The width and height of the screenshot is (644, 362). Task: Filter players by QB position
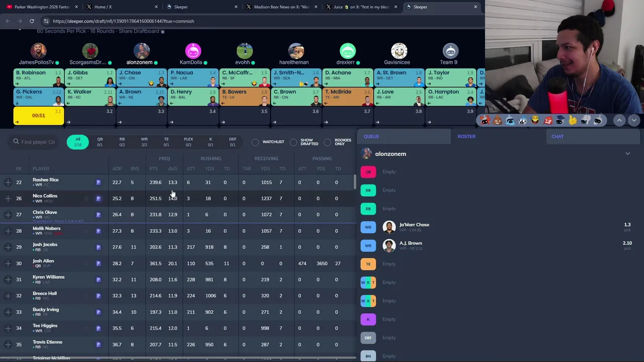(100, 142)
